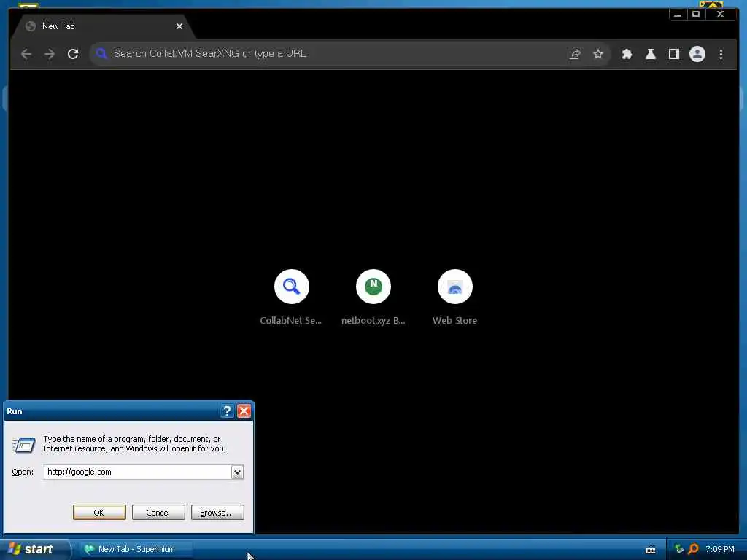Viewport: 747px width, 560px height.
Task: Toggle the side panel icon
Action: [x=673, y=54]
